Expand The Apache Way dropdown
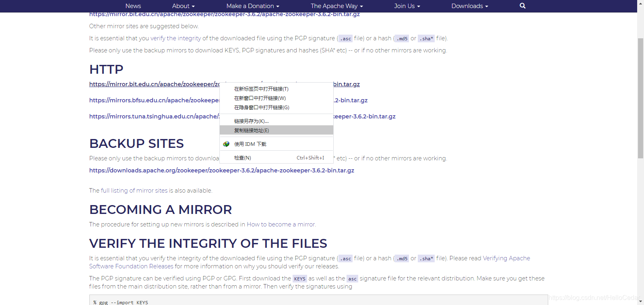Viewport: 644px width, 305px height. click(x=337, y=6)
